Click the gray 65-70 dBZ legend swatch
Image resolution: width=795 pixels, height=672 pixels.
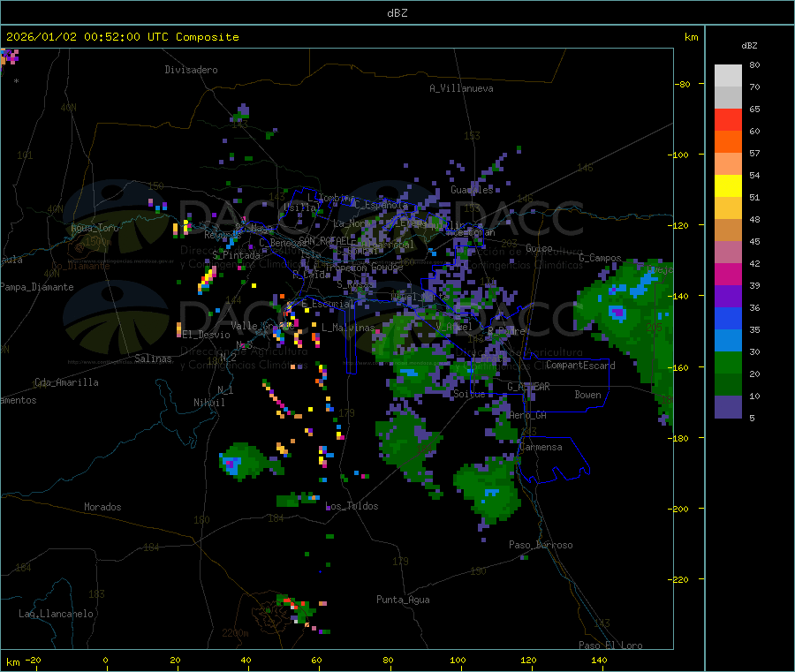(x=728, y=98)
